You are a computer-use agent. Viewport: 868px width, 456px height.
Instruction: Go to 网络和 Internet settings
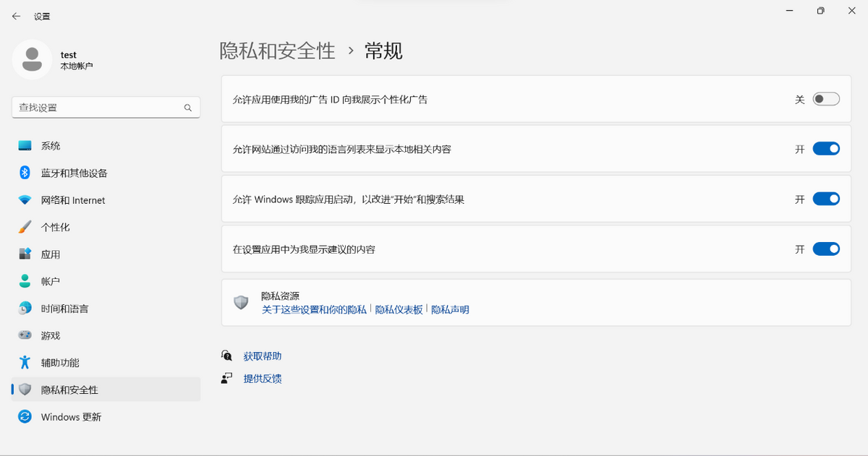(x=106, y=200)
